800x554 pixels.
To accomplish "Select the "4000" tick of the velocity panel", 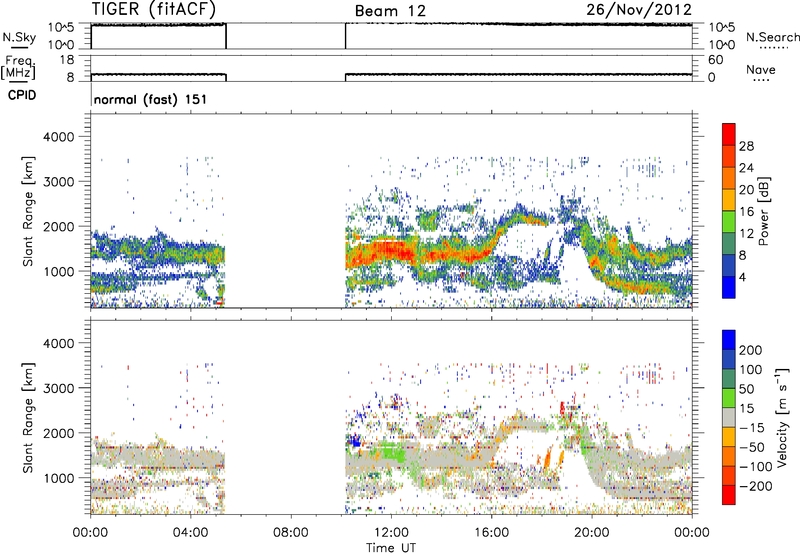I will click(58, 343).
